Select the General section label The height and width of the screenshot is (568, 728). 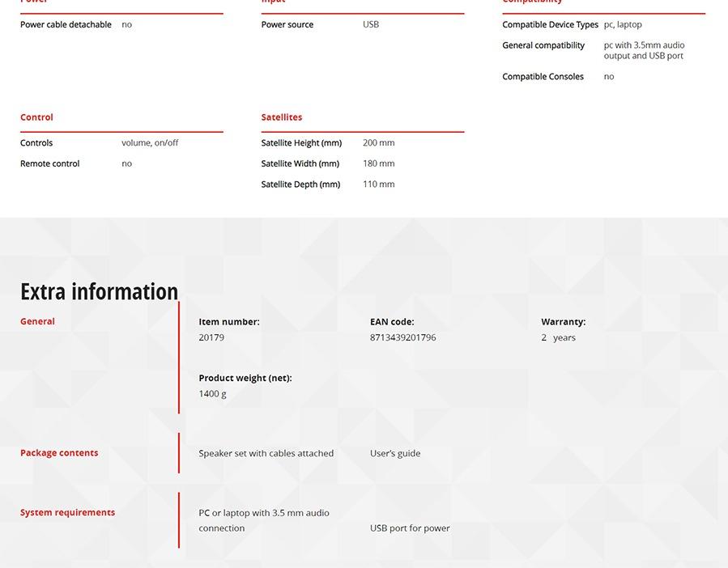[37, 321]
